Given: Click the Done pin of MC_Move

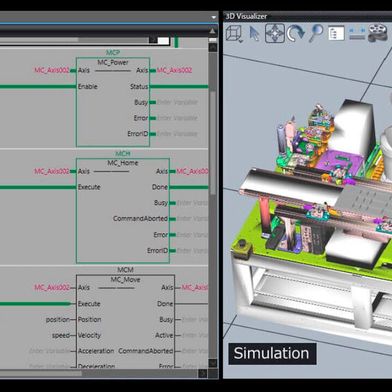Looking at the screenshot, I should (165, 304).
